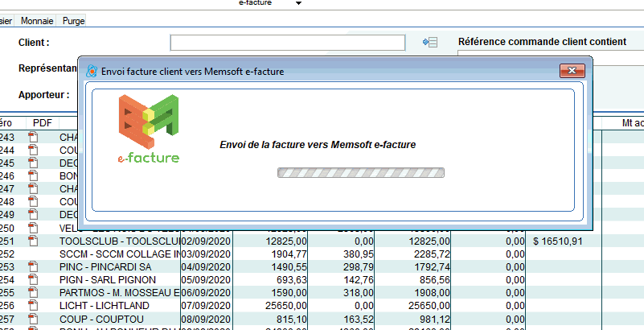Expand the e-facture dropdown arrow at top
The width and height of the screenshot is (644, 330).
point(298,3)
